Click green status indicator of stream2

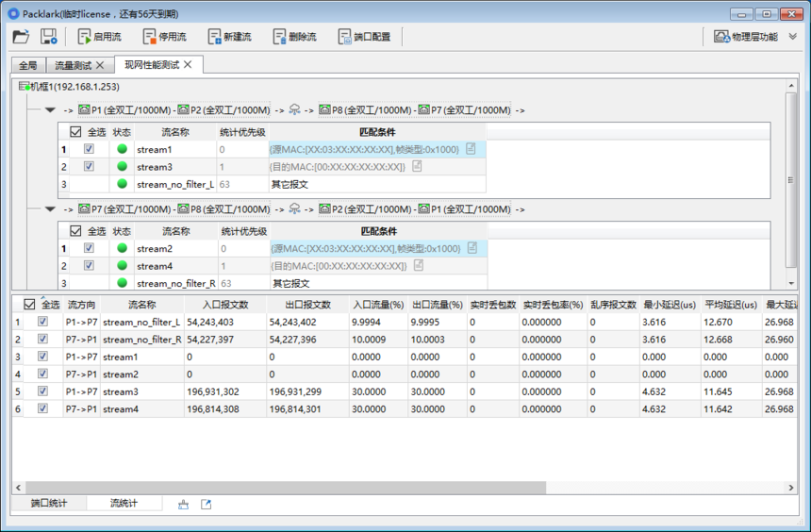pyautogui.click(x=122, y=248)
